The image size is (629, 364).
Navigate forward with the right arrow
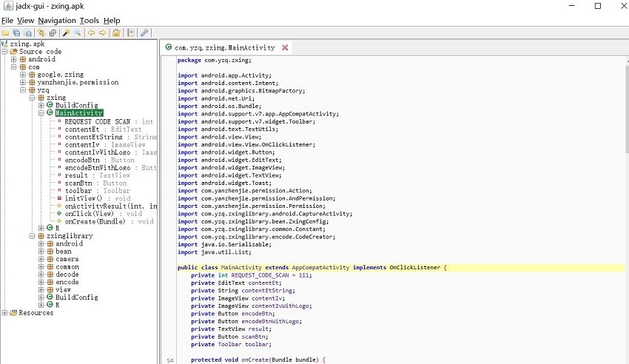tap(103, 33)
